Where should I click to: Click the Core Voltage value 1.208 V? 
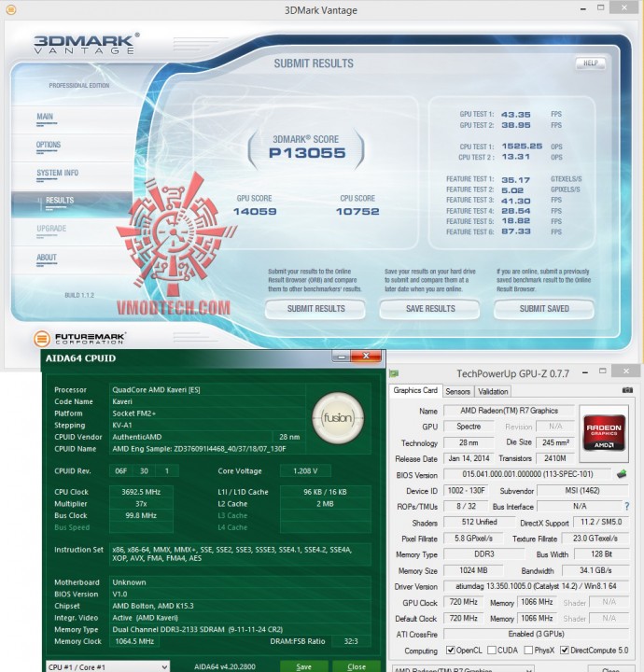tap(305, 471)
